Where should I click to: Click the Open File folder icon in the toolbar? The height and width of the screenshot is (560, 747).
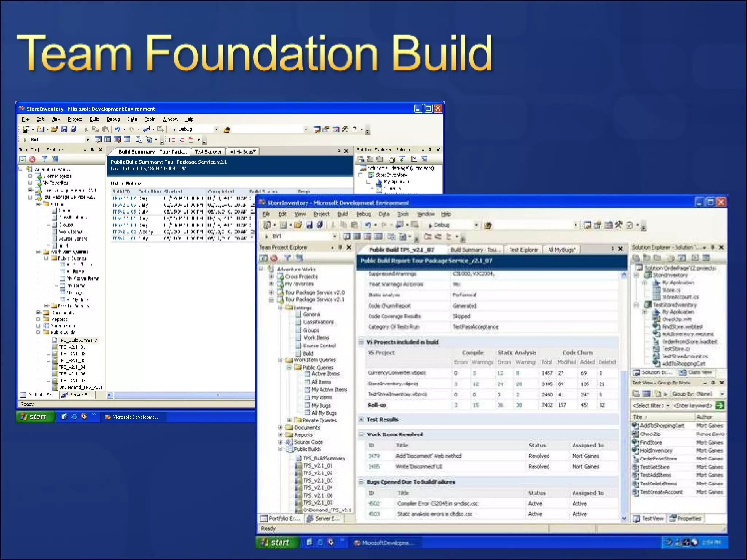tap(298, 225)
